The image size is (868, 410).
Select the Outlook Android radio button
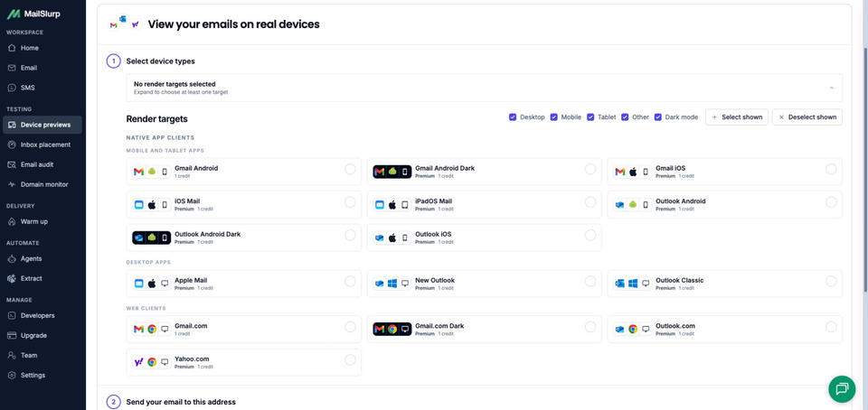click(x=831, y=202)
